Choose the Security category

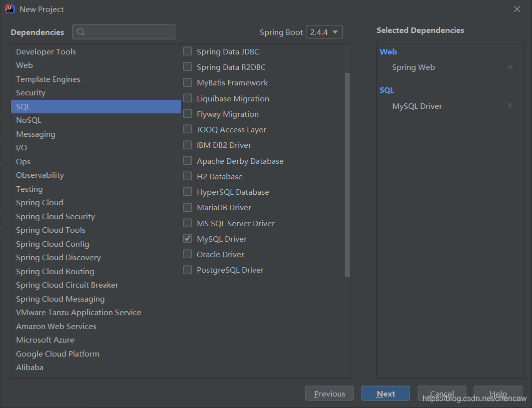[96, 92]
